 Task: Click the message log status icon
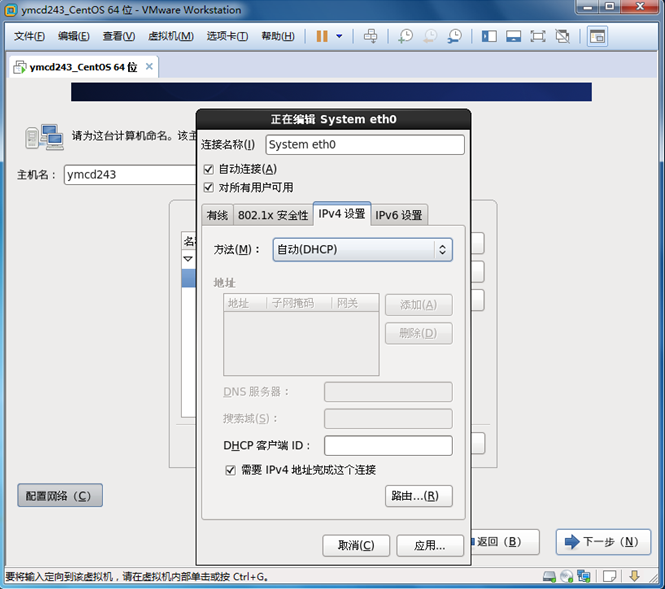pos(609,576)
